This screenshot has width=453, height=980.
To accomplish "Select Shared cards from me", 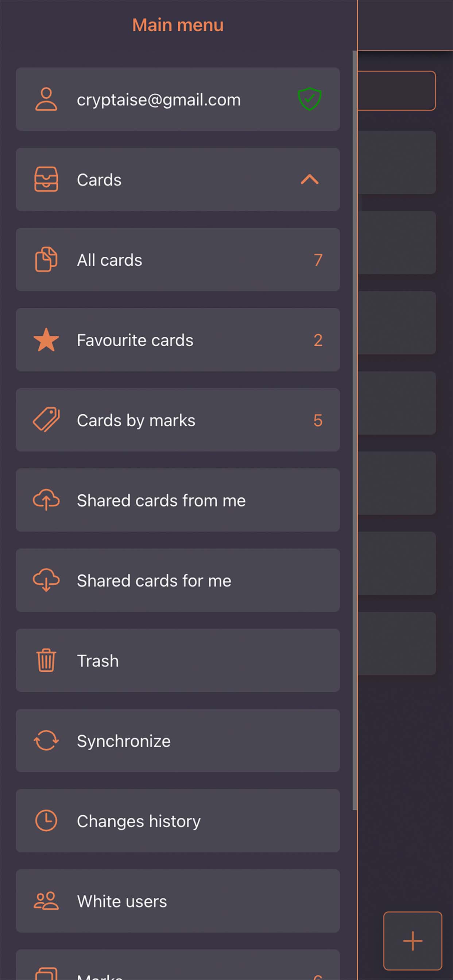I will tap(177, 500).
